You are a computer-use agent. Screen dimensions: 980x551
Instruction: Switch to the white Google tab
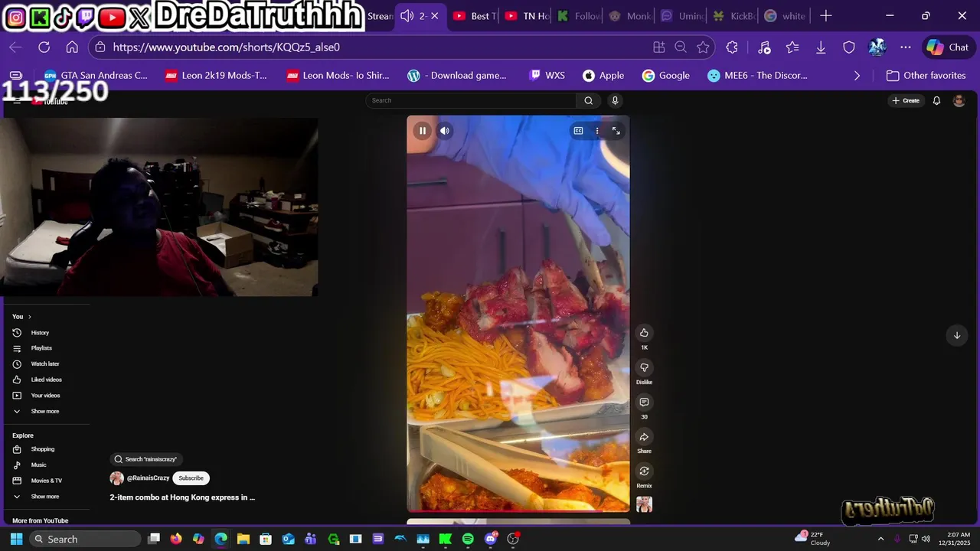(x=786, y=16)
